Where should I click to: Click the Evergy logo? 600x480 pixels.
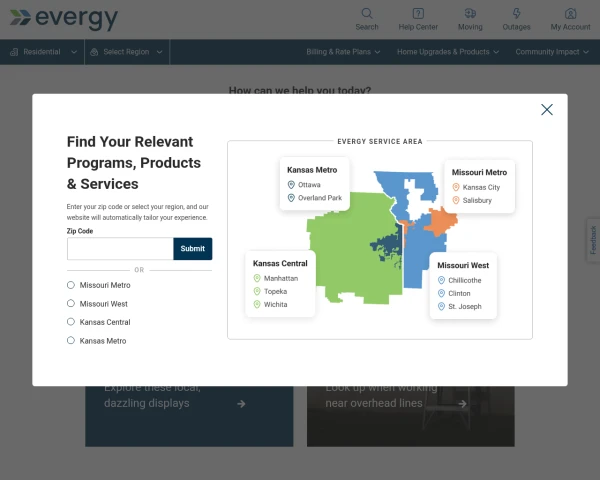[x=64, y=19]
